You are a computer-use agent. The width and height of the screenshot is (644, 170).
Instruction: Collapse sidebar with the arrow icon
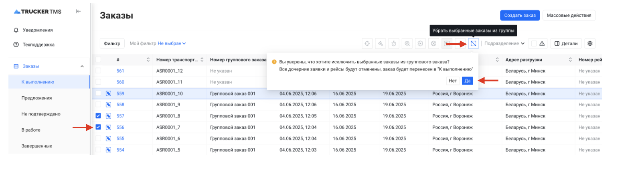[x=78, y=11]
